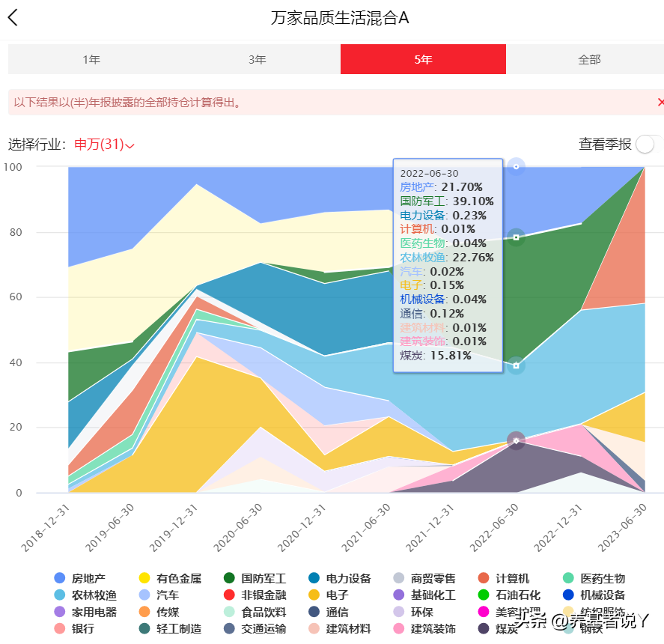
Task: Click the 2022-12-31 axis label
Action: point(558,528)
